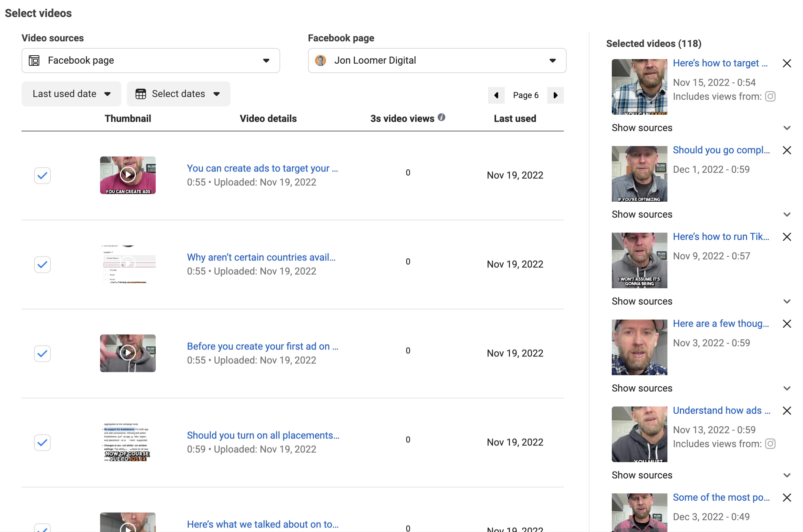Click 'Selected videos (118)' heading
Screen dimensions: 803x532
[654, 43]
